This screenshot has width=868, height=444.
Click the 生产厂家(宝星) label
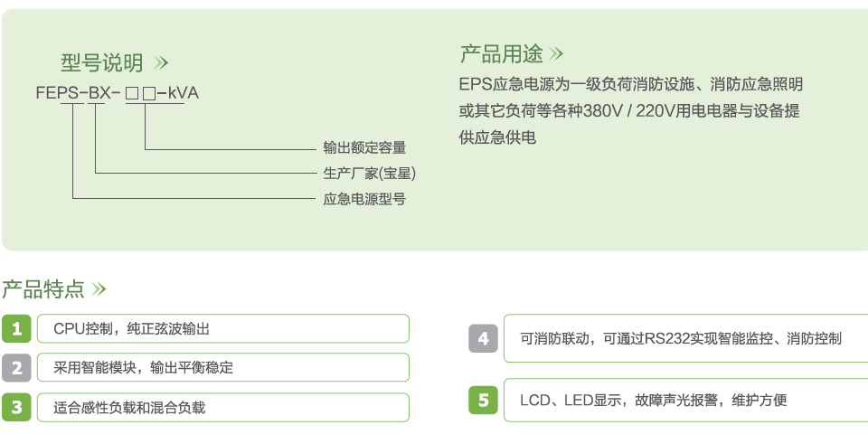point(369,174)
